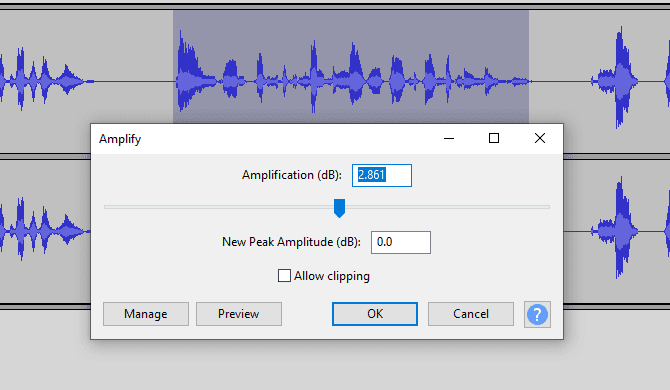Preview the amplified audio
Image resolution: width=670 pixels, height=390 pixels.
click(239, 314)
